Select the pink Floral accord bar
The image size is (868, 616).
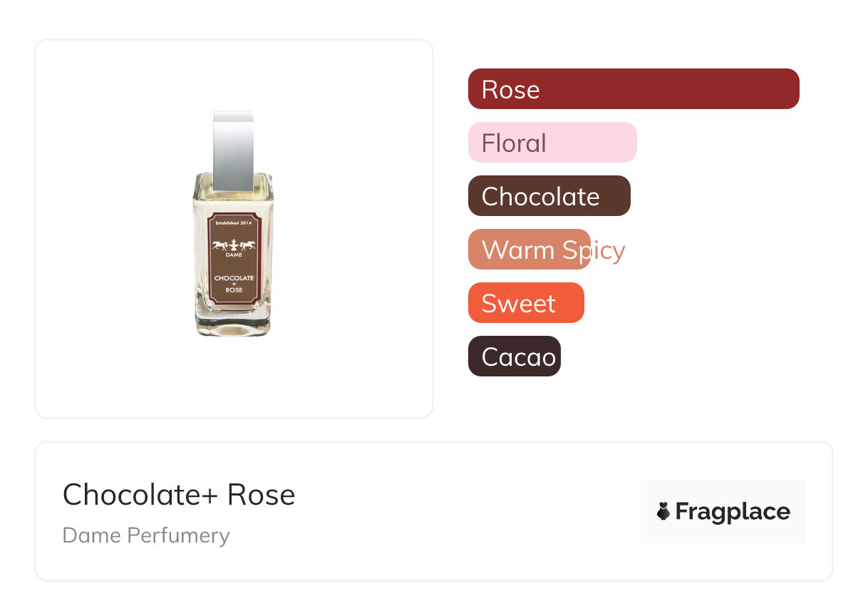click(552, 143)
